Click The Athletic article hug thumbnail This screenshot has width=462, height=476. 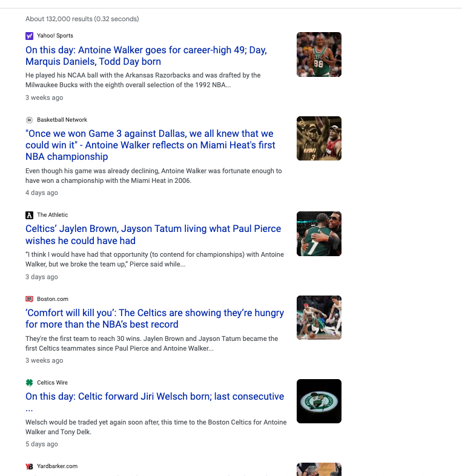[x=319, y=234]
